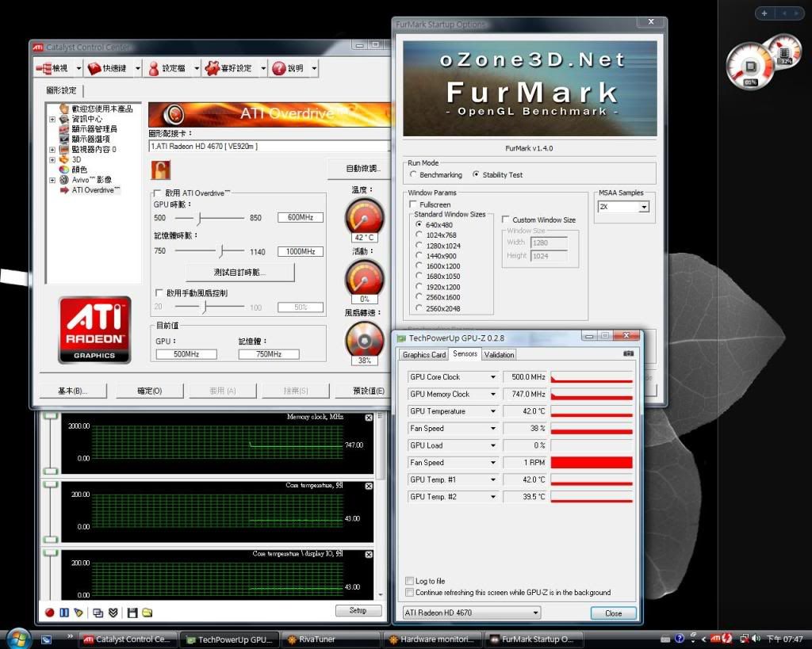Click the blue pause icon in hardware monitoring toolbar

pos(64,613)
